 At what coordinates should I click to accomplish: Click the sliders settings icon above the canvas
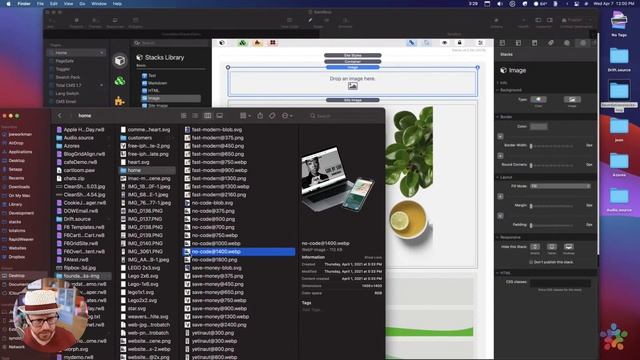point(480,43)
